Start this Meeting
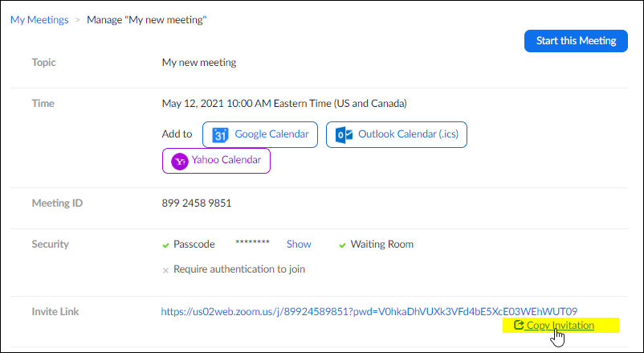Screen dimensions: 644x353 pos(576,41)
